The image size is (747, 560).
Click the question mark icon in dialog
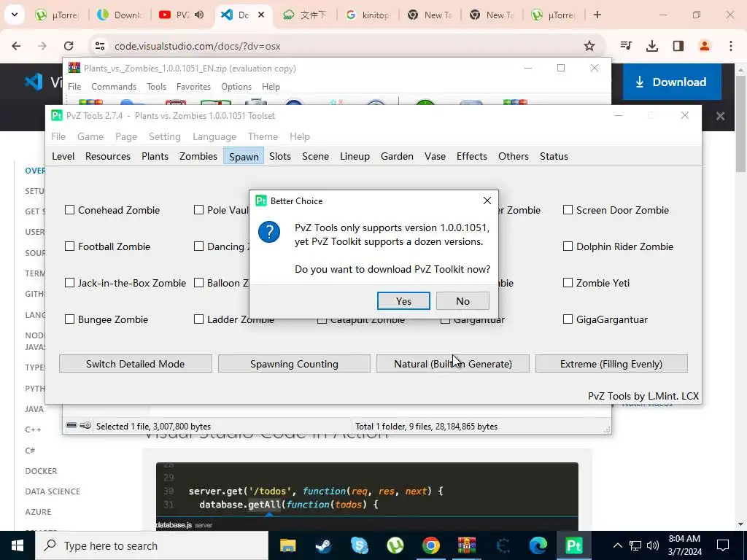[269, 232]
